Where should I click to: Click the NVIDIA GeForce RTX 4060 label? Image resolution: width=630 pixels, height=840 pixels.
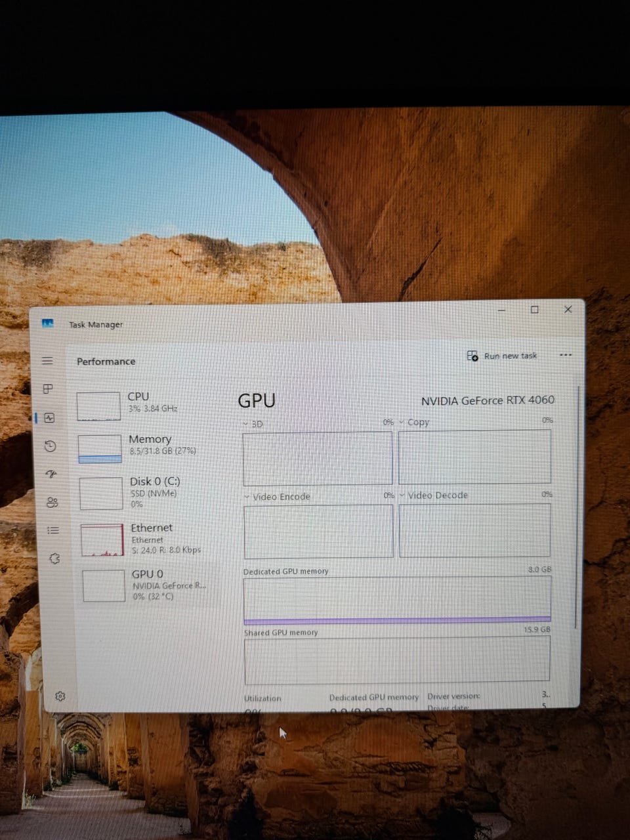[x=488, y=400]
